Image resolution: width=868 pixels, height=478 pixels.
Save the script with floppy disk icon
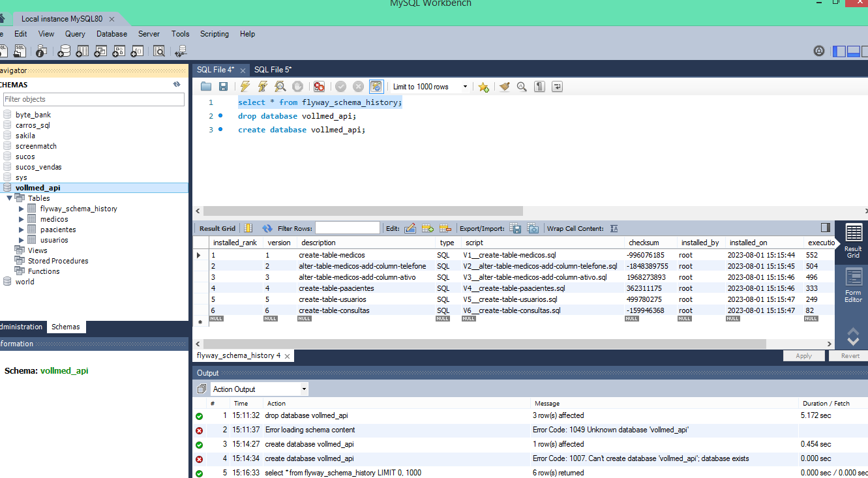223,86
